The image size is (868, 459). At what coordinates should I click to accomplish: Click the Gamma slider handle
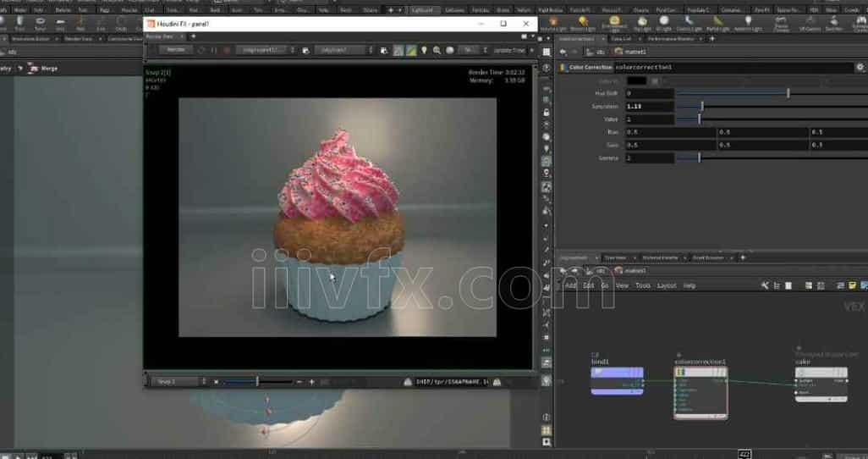pyautogui.click(x=699, y=158)
